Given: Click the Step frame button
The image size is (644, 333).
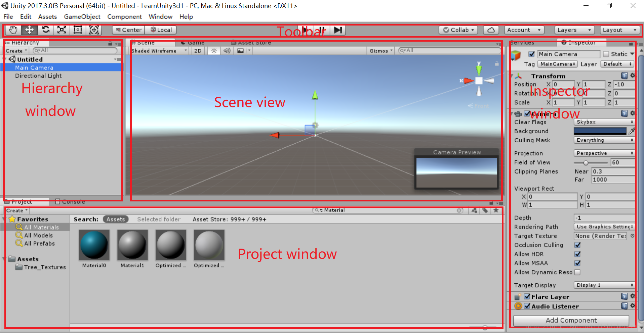Looking at the screenshot, I should pos(338,30).
